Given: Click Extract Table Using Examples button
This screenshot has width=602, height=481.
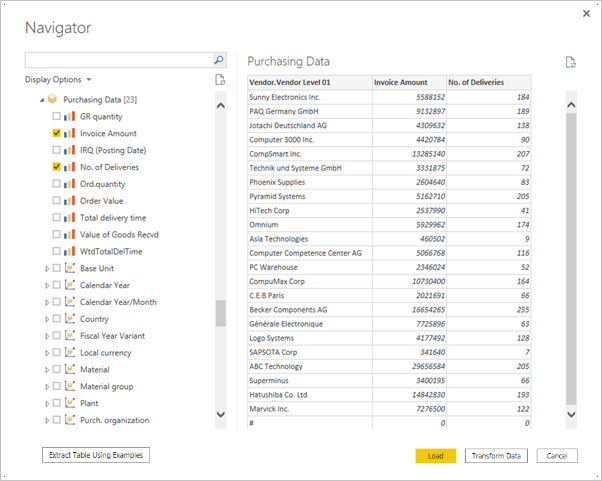Looking at the screenshot, I should (96, 455).
